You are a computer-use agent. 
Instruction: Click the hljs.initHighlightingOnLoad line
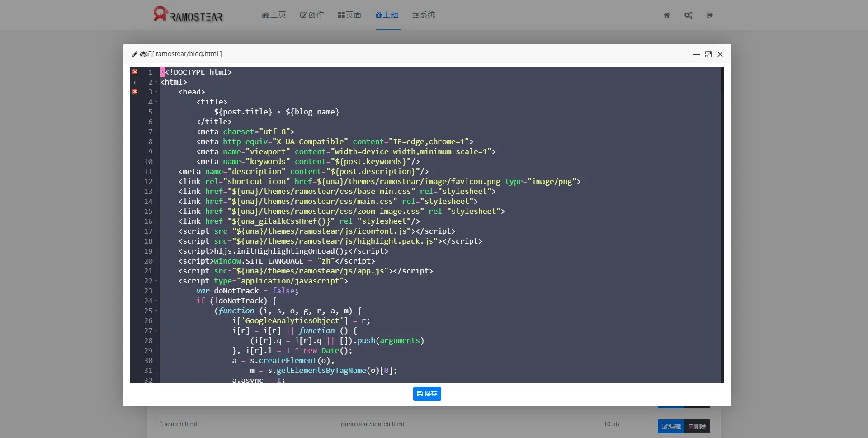[283, 251]
